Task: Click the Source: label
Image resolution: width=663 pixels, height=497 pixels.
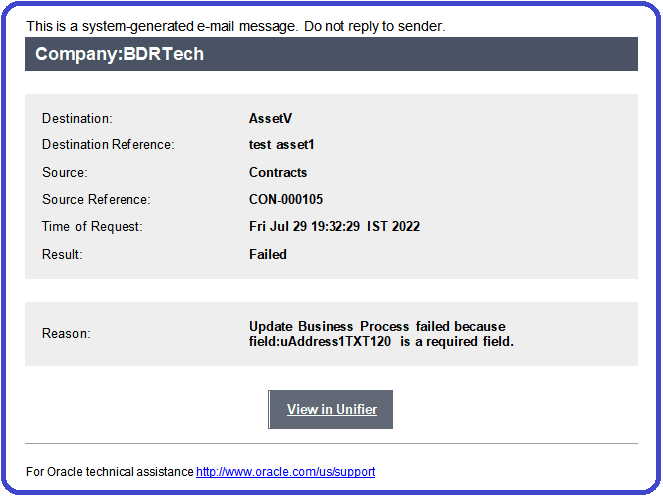Action: coord(65,173)
